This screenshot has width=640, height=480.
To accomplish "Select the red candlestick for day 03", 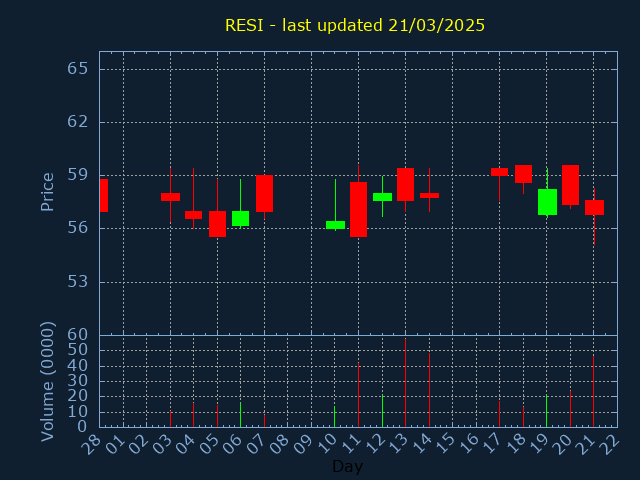I will 170,197.
